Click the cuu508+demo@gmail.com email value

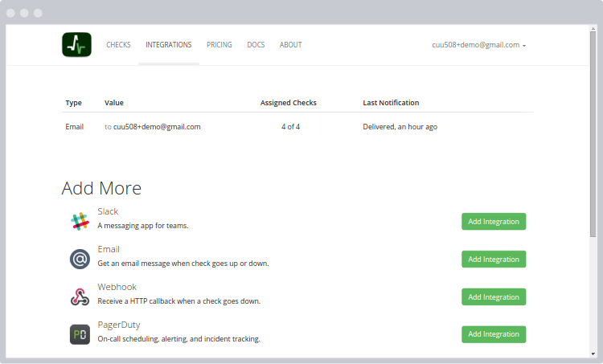(156, 127)
